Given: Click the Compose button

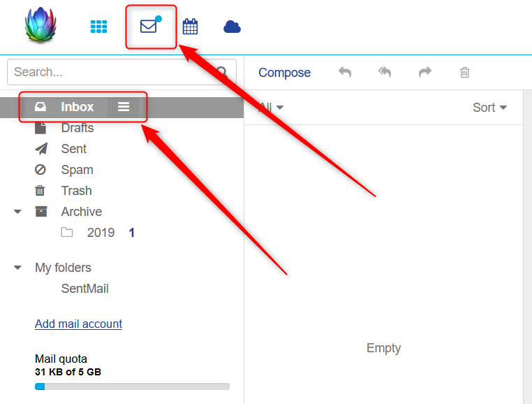Looking at the screenshot, I should (284, 73).
